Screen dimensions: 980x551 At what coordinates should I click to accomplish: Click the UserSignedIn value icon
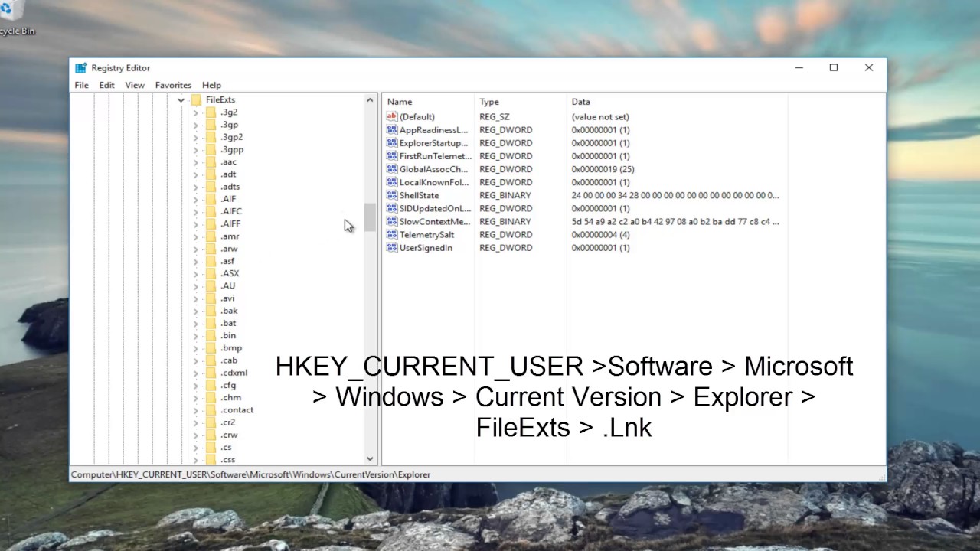click(392, 248)
